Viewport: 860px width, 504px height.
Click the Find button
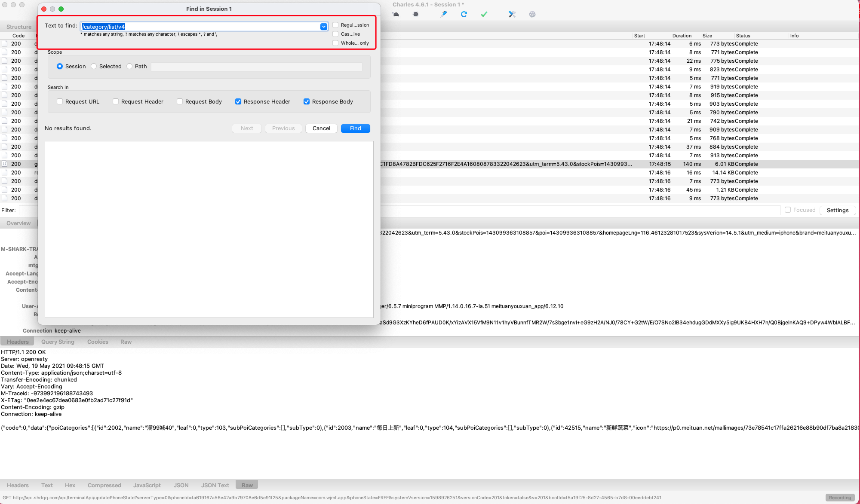pyautogui.click(x=355, y=128)
